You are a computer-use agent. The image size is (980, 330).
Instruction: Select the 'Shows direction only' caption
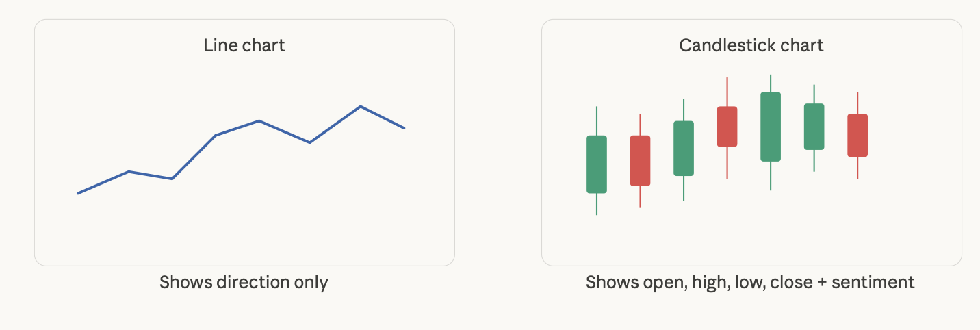[244, 282]
